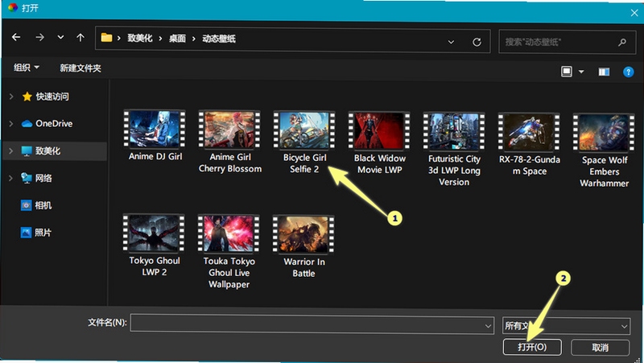
Task: Open the view options dropdown arrow
Action: coord(581,72)
